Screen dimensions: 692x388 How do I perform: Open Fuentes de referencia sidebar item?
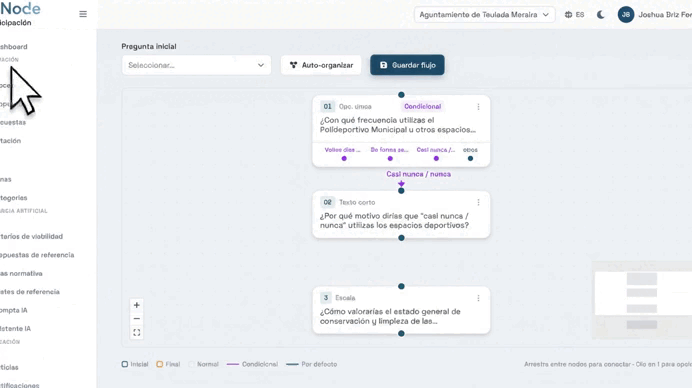coord(30,292)
